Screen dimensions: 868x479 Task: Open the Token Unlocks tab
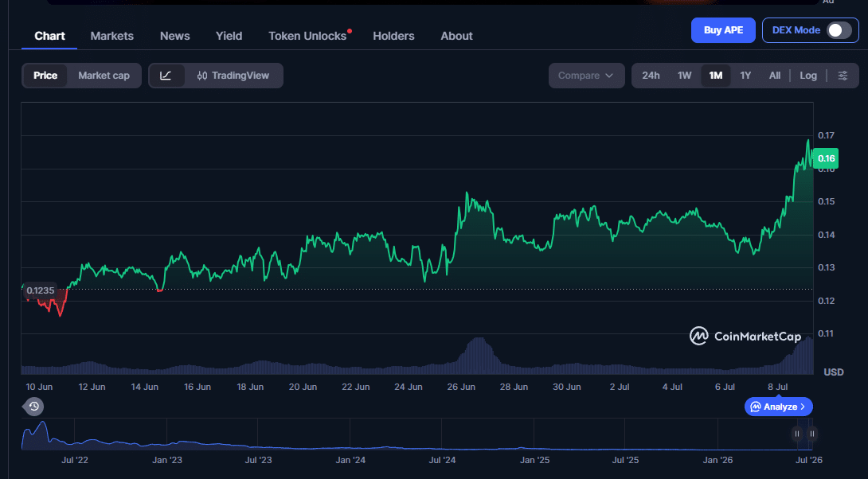pos(308,36)
